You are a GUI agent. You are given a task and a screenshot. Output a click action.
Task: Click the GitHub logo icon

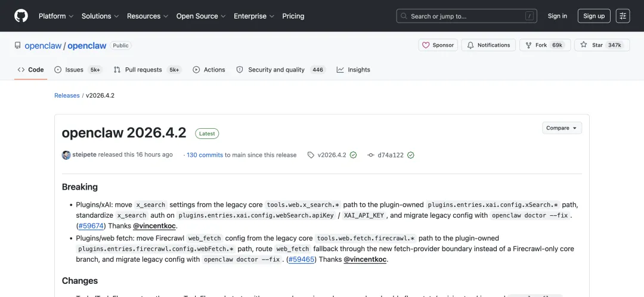21,16
